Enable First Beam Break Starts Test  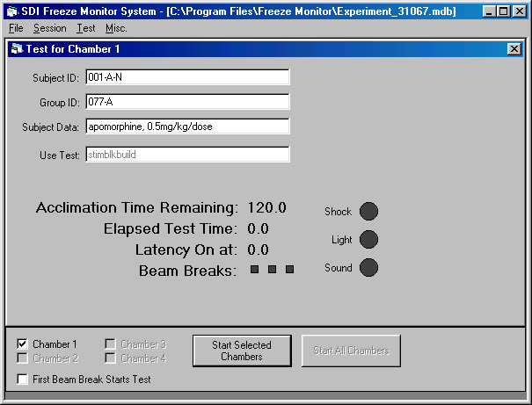point(22,380)
